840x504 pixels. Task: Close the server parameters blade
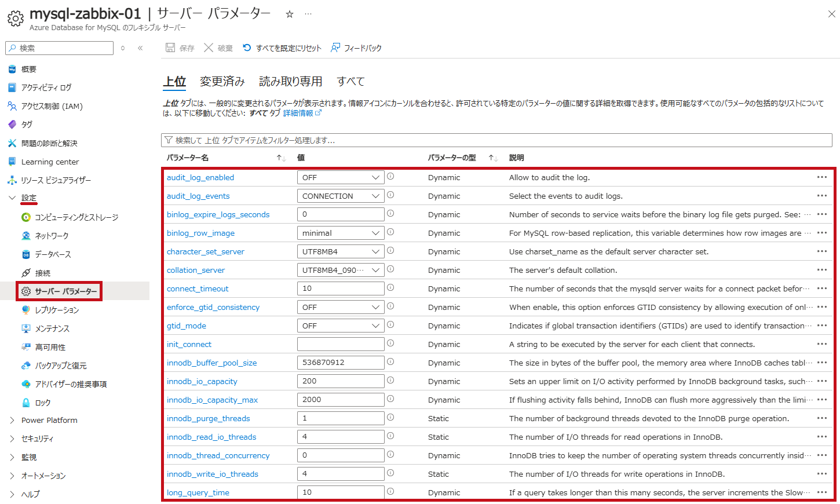point(831,14)
